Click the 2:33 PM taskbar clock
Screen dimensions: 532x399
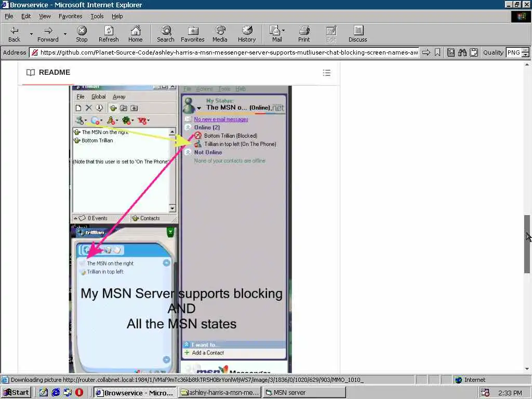coord(510,393)
